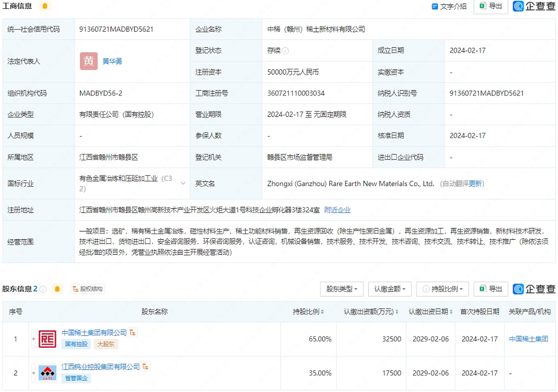Click the bell icon beside 股东信息
Screen dimensions: 558x392
pos(57,289)
